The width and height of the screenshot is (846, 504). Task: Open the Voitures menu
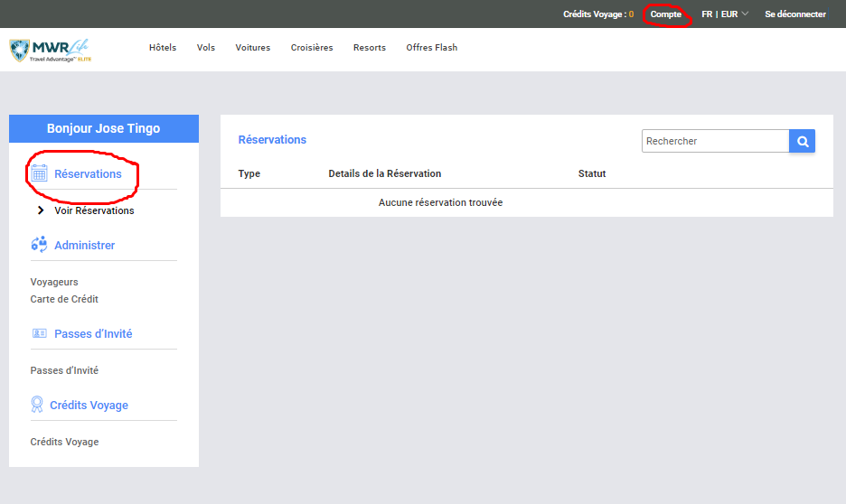pyautogui.click(x=252, y=48)
